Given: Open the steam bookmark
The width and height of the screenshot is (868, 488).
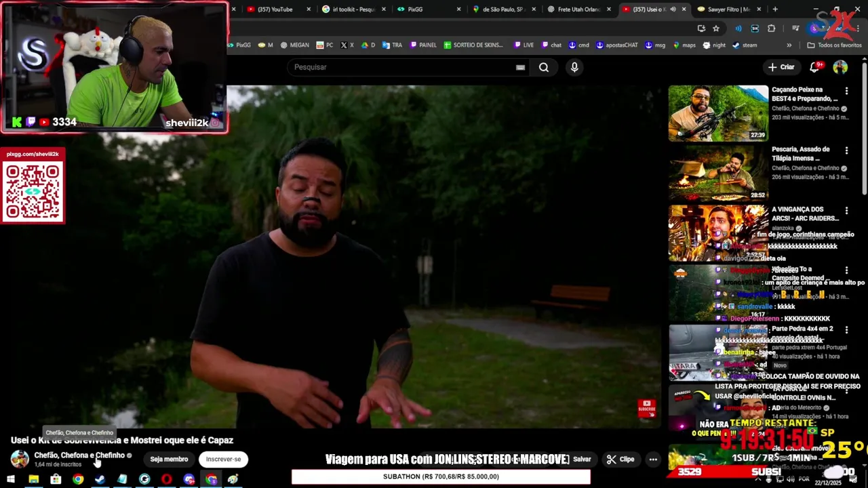Looking at the screenshot, I should pyautogui.click(x=745, y=45).
